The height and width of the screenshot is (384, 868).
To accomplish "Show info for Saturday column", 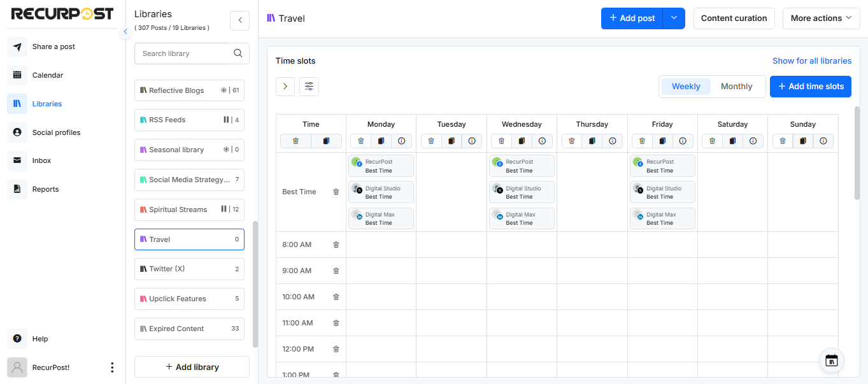I will [x=753, y=141].
